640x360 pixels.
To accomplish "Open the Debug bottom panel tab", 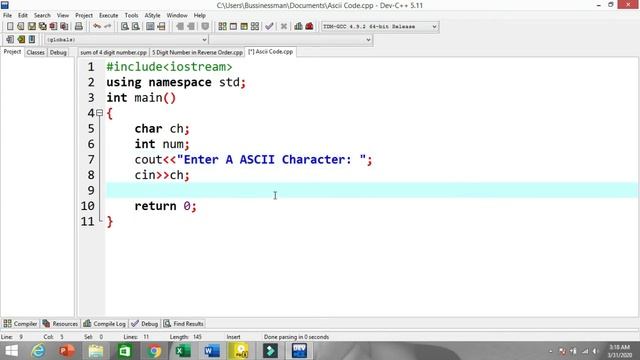I will tap(144, 324).
